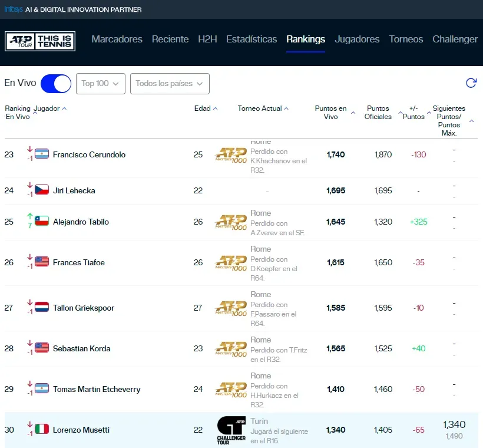Sort by the Edad column header
Image resolution: width=483 pixels, height=448 pixels.
tap(206, 108)
